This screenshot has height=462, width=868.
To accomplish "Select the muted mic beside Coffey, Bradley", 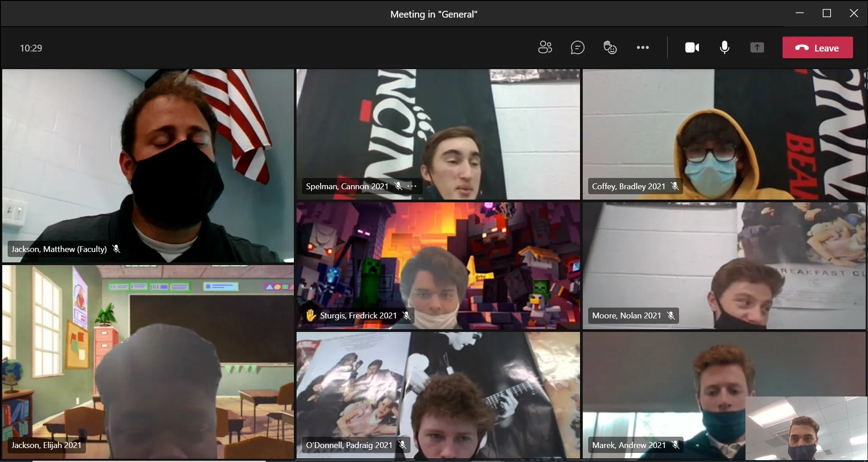I will pyautogui.click(x=675, y=186).
